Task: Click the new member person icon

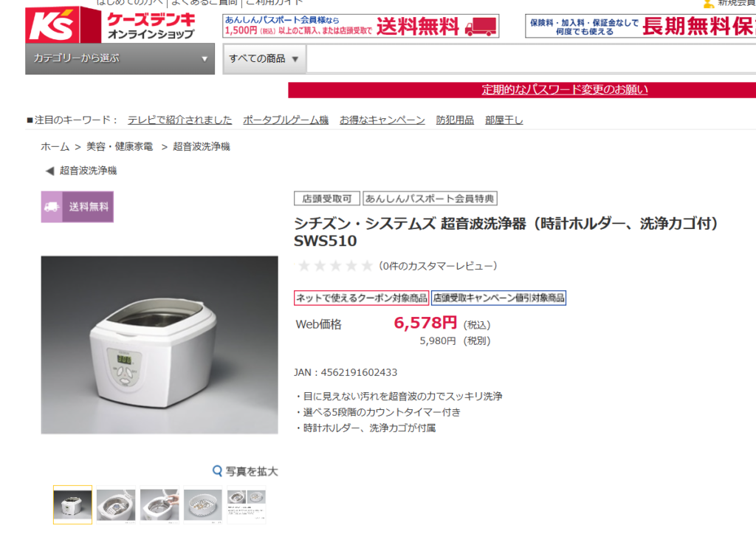Action: (708, 4)
